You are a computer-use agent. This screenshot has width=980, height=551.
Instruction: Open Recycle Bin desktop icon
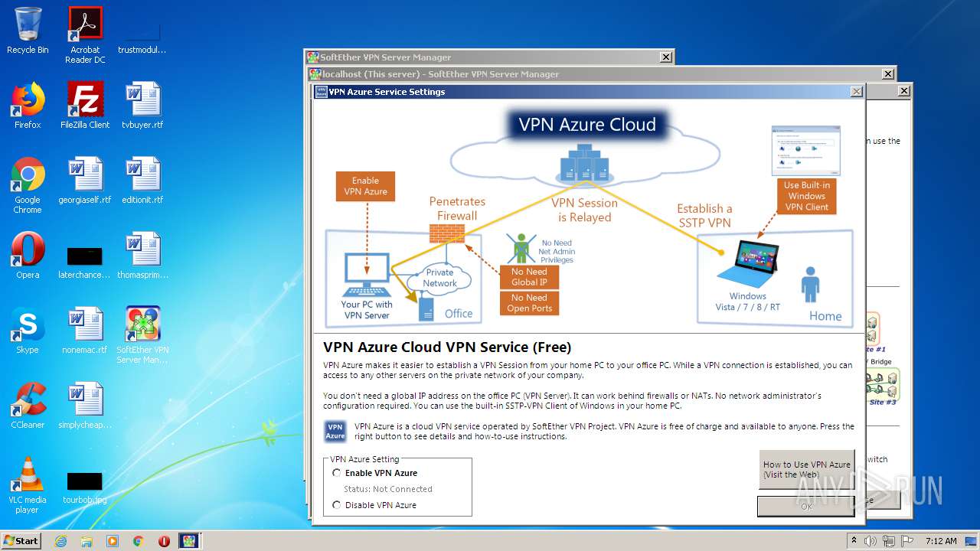(x=28, y=31)
